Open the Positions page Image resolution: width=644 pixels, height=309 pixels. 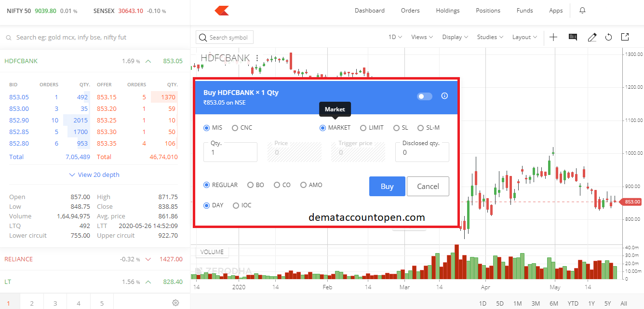[488, 11]
